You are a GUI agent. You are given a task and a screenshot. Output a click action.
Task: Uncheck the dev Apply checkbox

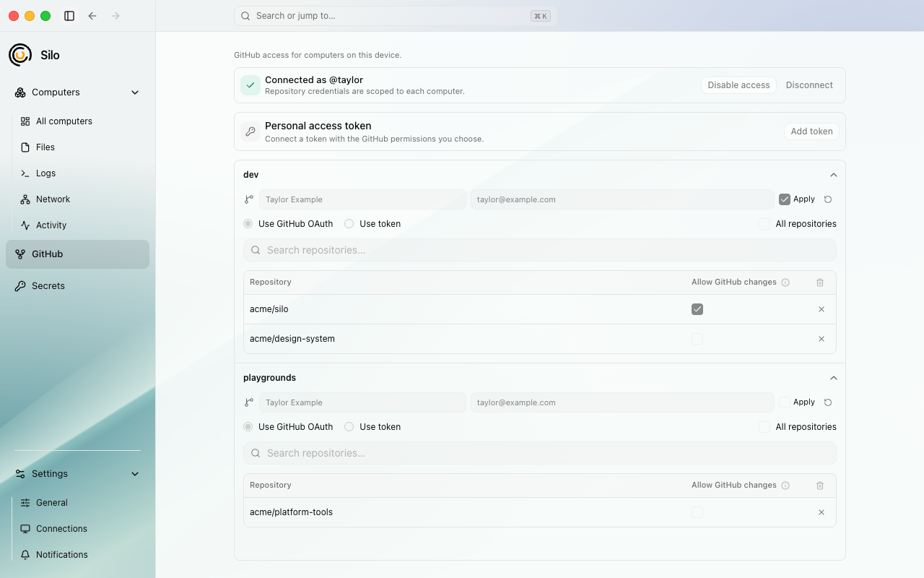click(785, 199)
